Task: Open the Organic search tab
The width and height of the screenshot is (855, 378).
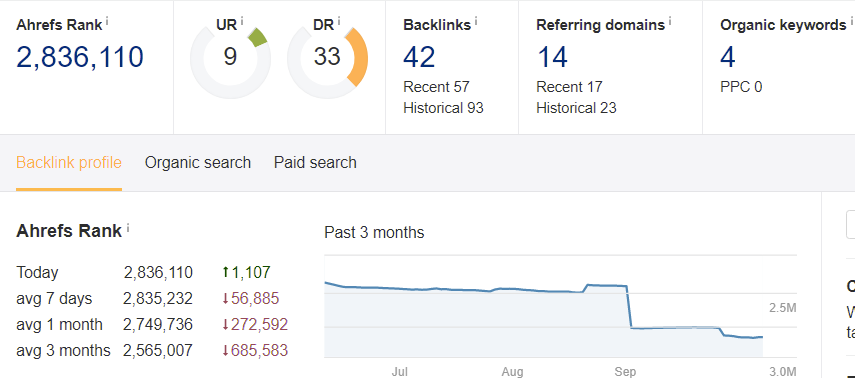Action: (198, 163)
